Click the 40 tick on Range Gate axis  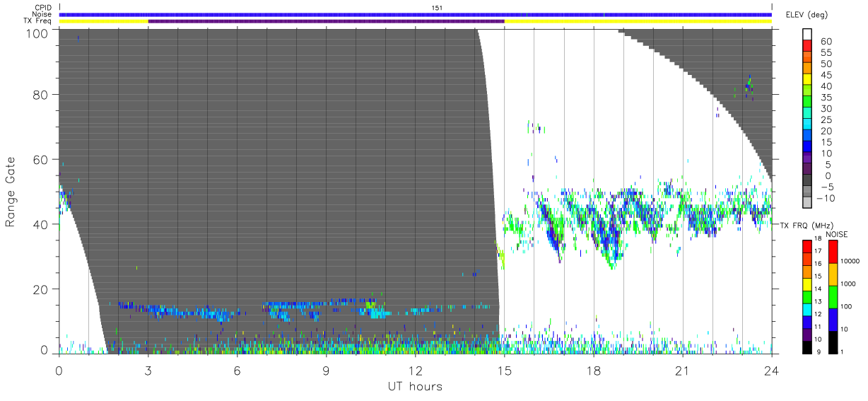[x=39, y=224]
